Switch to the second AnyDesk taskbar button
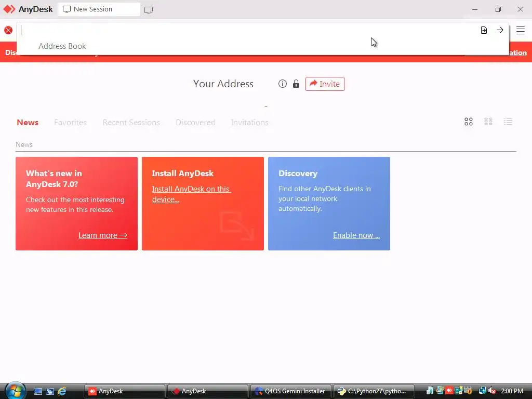The image size is (532, 399). [207, 391]
